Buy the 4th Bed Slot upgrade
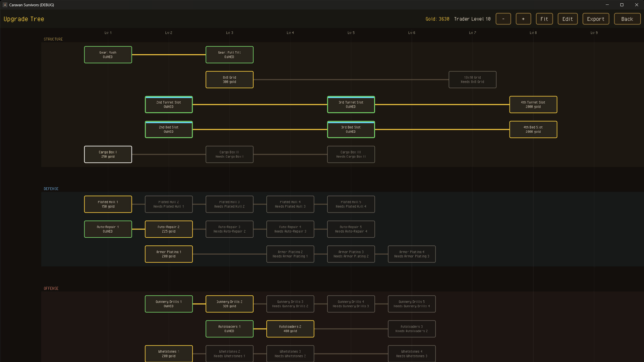The width and height of the screenshot is (644, 362). pos(533,129)
